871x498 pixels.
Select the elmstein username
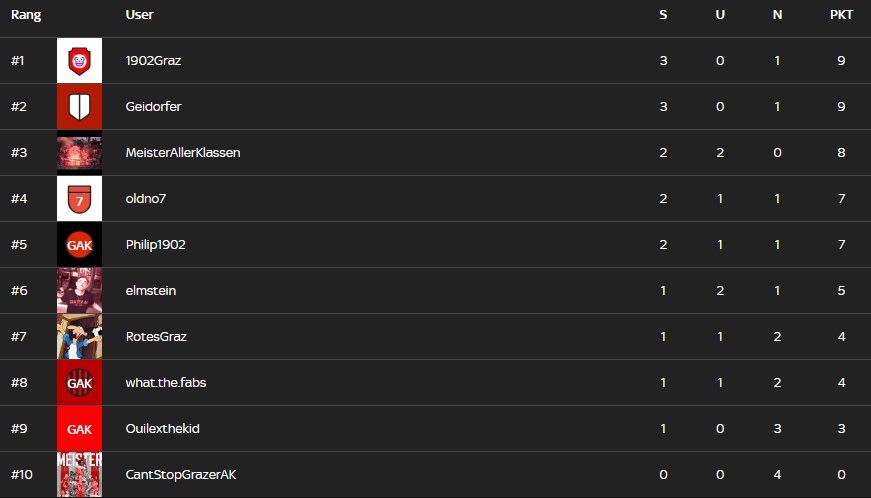(151, 291)
